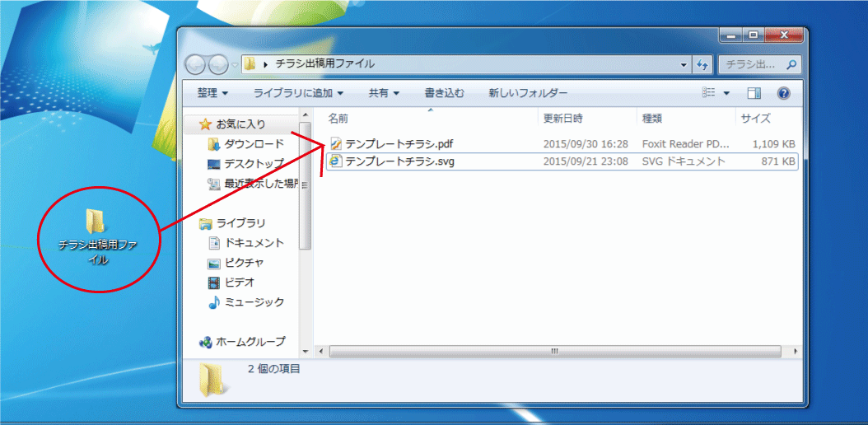Click the ピクチャ library icon
This screenshot has width=868, height=425.
click(x=213, y=264)
